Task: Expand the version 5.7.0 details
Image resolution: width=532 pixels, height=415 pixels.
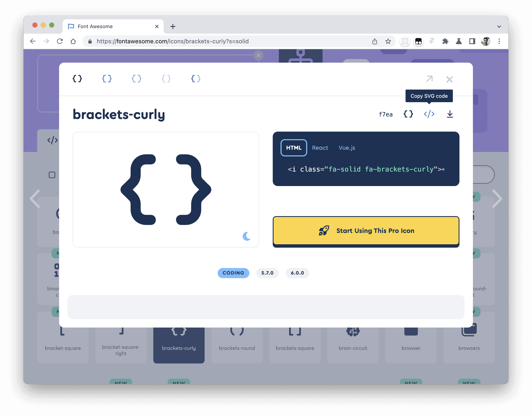Action: (x=267, y=272)
